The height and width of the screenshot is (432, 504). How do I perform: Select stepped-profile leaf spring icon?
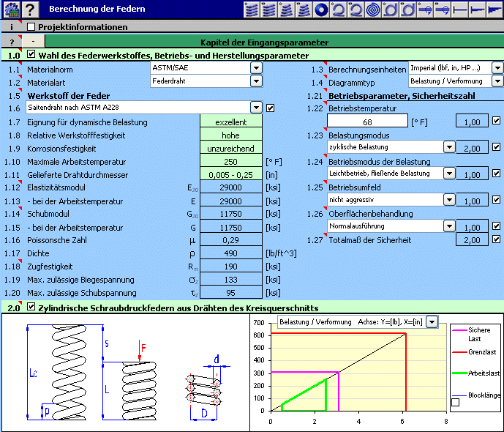pos(478,9)
